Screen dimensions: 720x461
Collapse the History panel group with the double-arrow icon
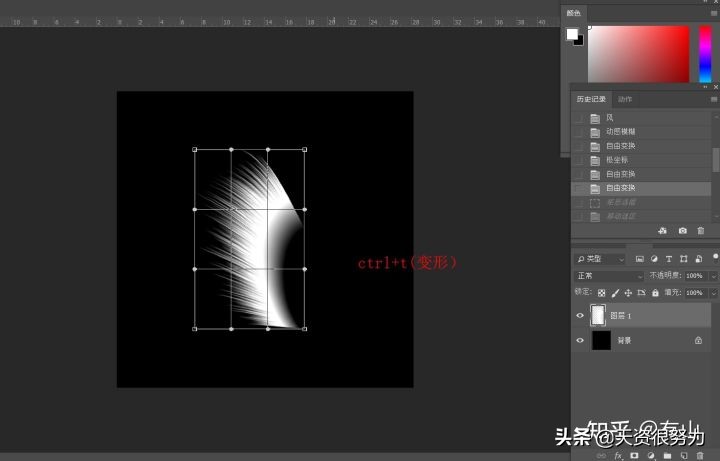706,87
